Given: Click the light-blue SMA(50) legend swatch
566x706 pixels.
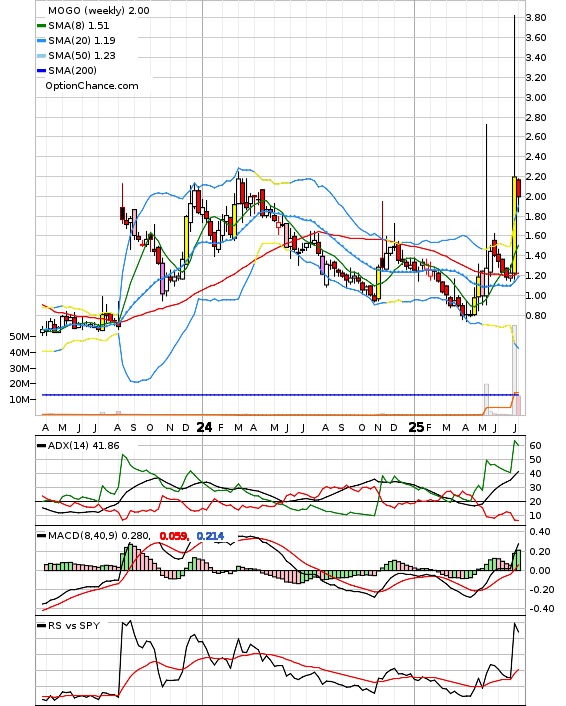Looking at the screenshot, I should click(41, 56).
